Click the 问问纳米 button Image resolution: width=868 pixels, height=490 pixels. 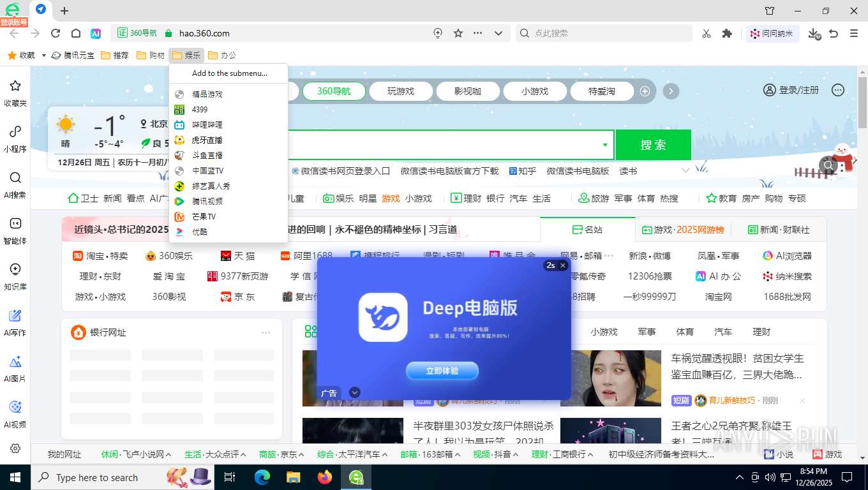coord(772,33)
